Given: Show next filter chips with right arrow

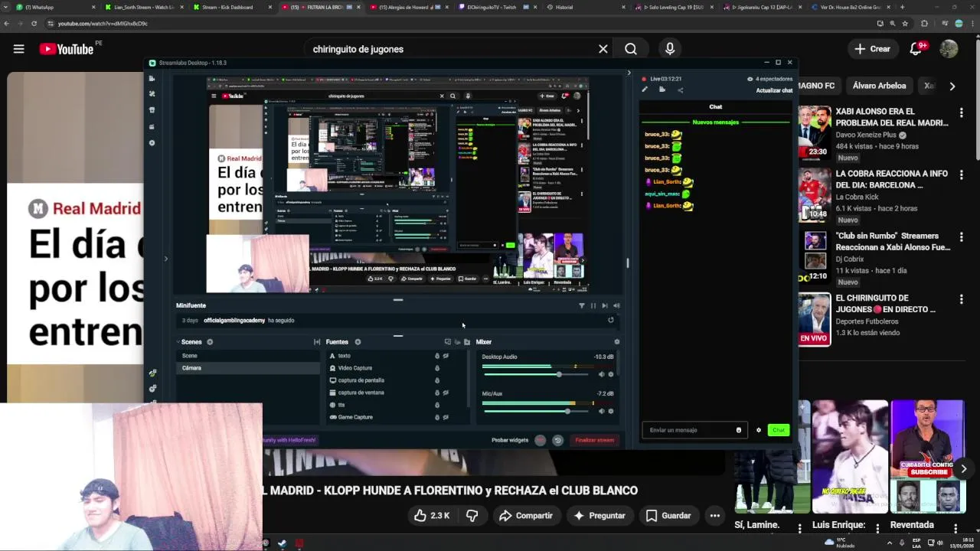Looking at the screenshot, I should [952, 86].
